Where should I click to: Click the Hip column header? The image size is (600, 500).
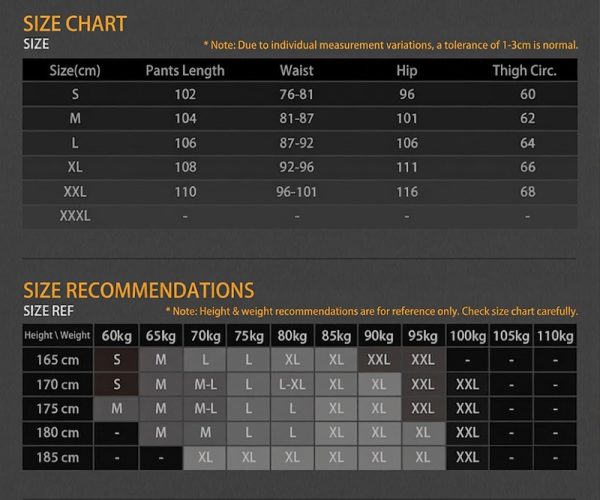pyautogui.click(x=406, y=71)
